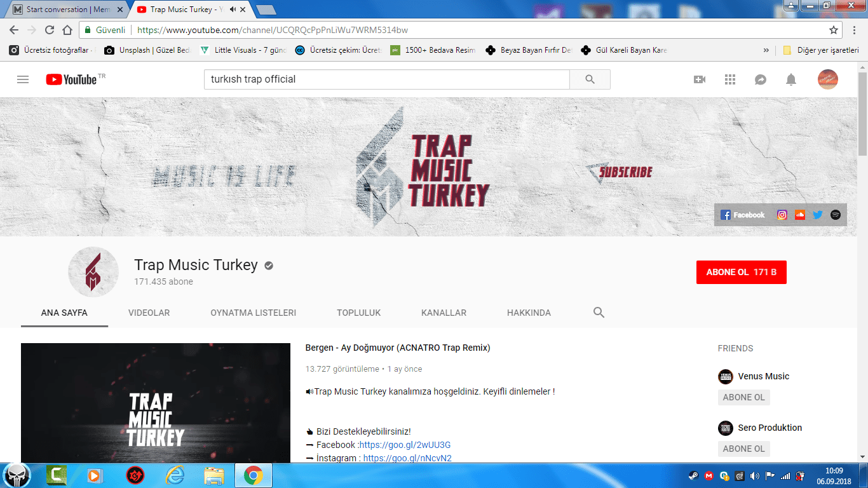868x488 pixels.
Task: Open the volume tray icon
Action: (x=754, y=475)
